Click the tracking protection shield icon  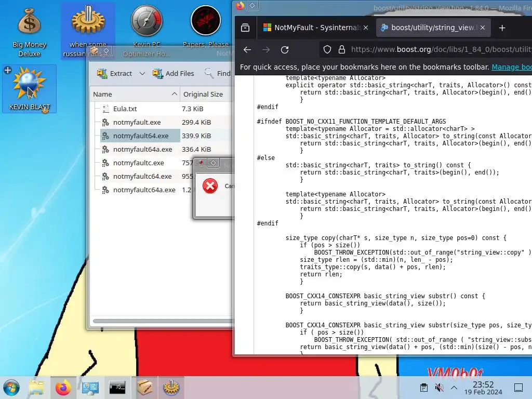point(327,50)
